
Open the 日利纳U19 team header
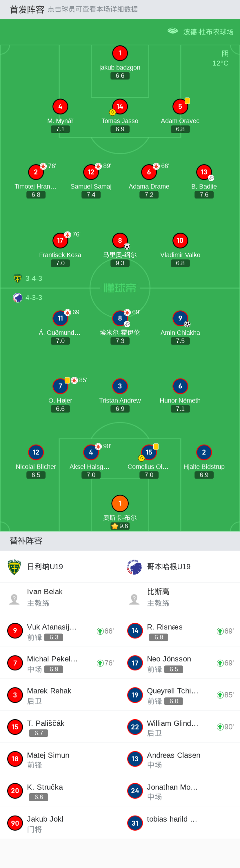click(60, 566)
